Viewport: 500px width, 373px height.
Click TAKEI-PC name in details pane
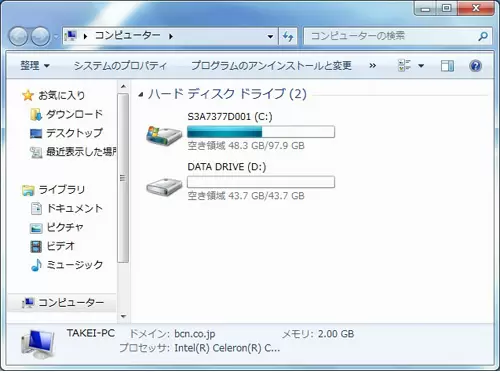coord(91,333)
